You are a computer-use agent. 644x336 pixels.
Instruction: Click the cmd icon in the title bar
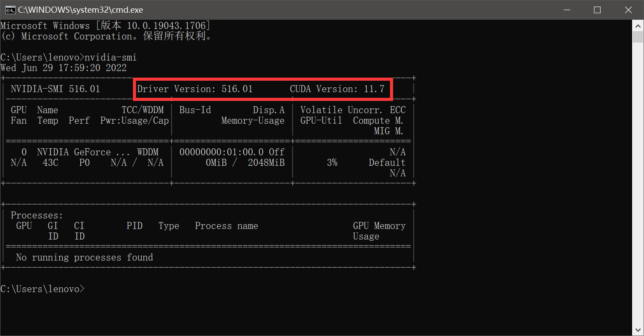(x=10, y=10)
